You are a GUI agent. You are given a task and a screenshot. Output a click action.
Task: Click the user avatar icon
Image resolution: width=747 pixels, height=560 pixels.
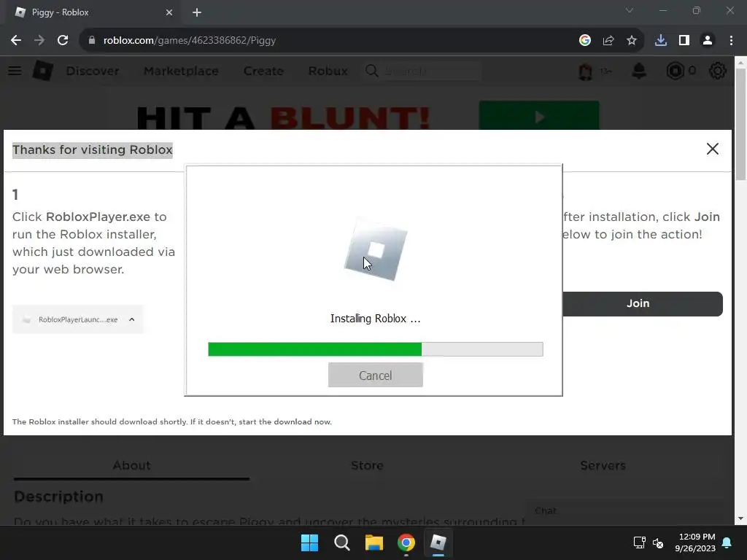[x=586, y=71]
